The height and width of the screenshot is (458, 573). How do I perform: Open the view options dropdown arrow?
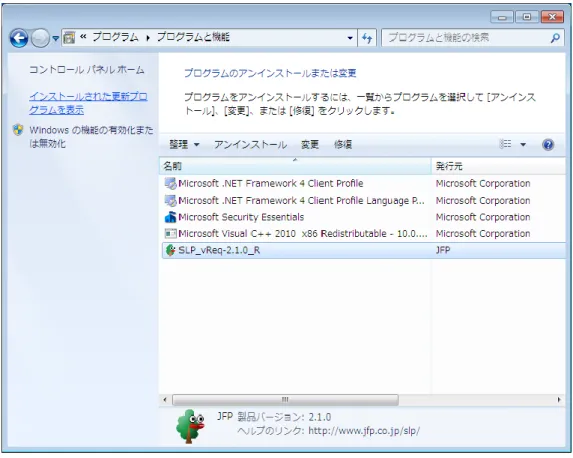(523, 144)
